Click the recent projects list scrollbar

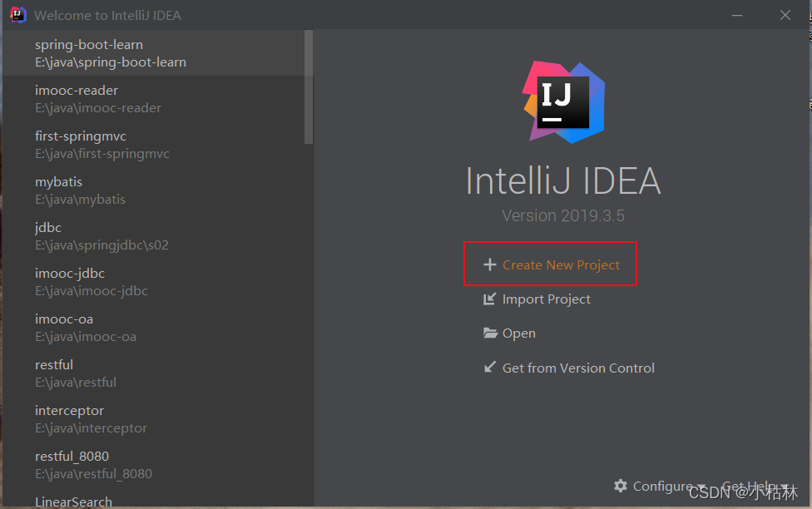coord(309,86)
